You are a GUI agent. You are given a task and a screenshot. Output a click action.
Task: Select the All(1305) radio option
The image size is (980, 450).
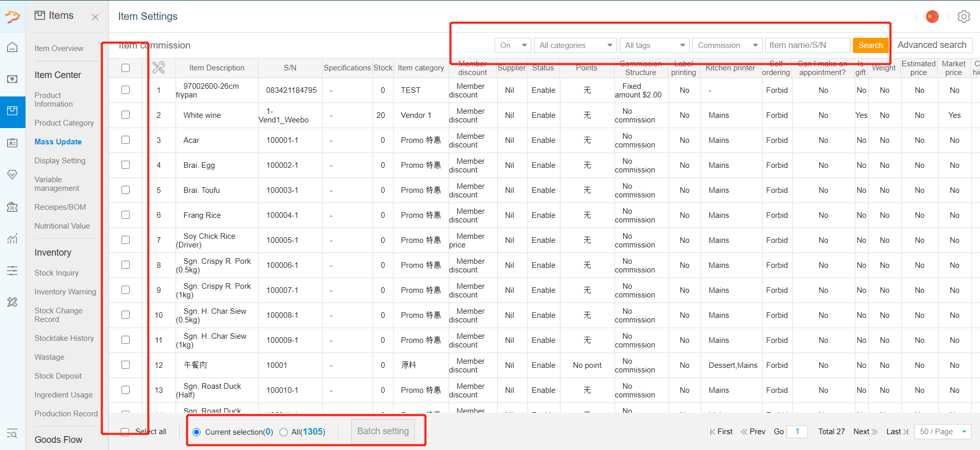pyautogui.click(x=284, y=432)
